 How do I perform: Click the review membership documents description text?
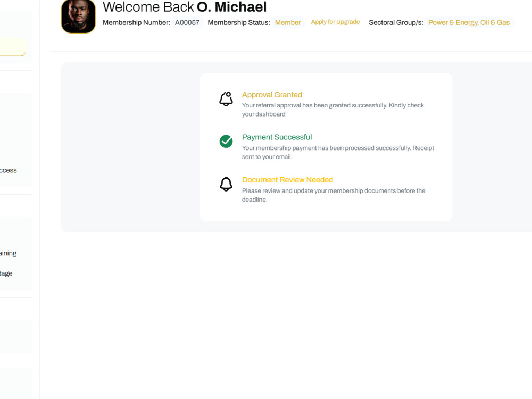[334, 195]
